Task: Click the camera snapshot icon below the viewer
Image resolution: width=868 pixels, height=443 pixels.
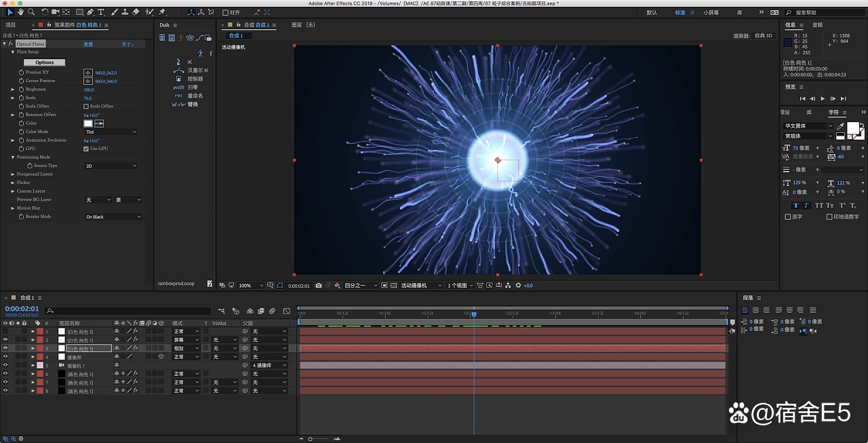Action: [x=318, y=285]
